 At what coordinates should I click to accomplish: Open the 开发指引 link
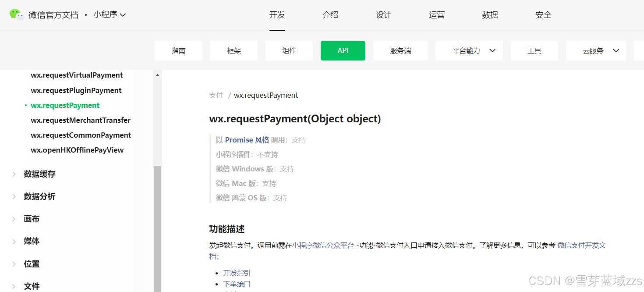237,273
